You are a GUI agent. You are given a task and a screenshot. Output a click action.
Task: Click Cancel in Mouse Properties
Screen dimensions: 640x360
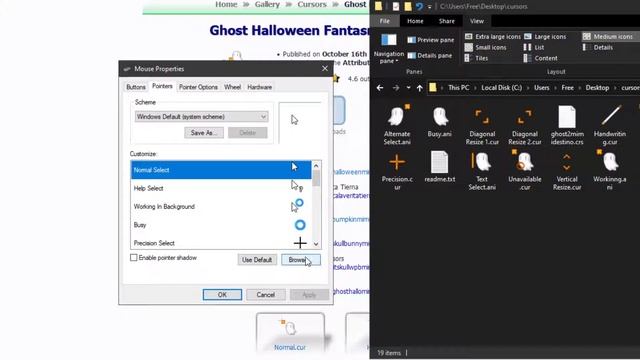[265, 295]
